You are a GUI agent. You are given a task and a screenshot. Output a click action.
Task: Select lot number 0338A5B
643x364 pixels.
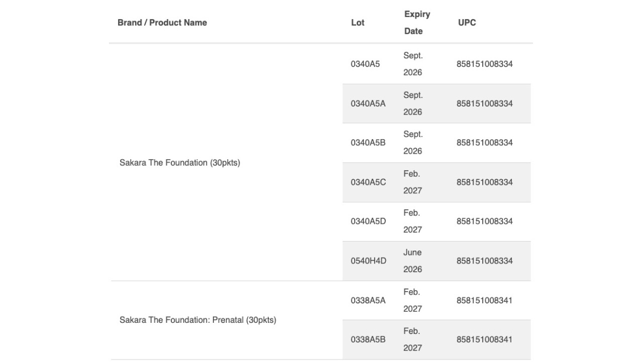tap(368, 339)
